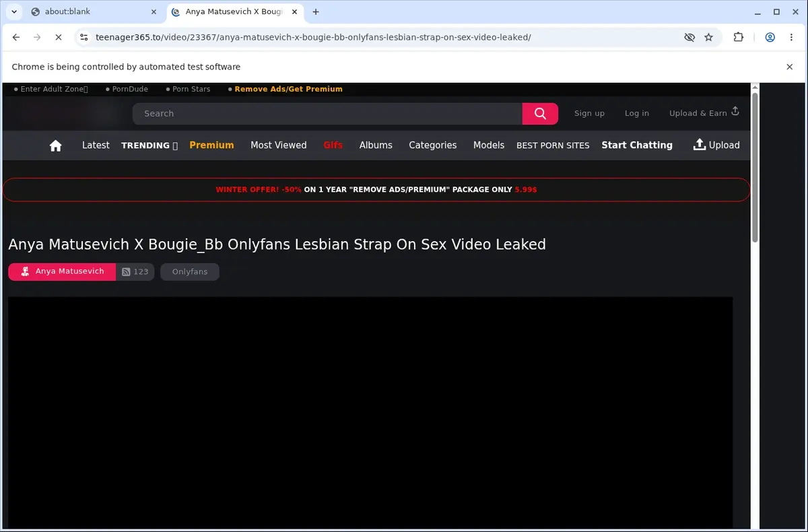Open the Premium menu item
The image size is (808, 532).
211,145
